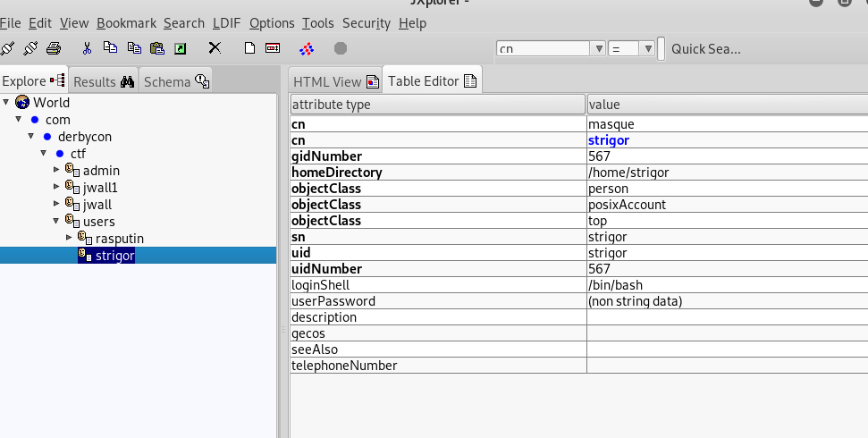Click the grey stop icon in toolbar
868x438 pixels.
pyautogui.click(x=341, y=48)
